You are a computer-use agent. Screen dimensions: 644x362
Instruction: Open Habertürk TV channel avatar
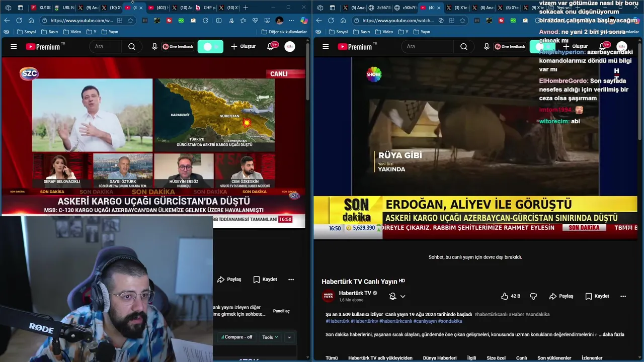(x=328, y=296)
